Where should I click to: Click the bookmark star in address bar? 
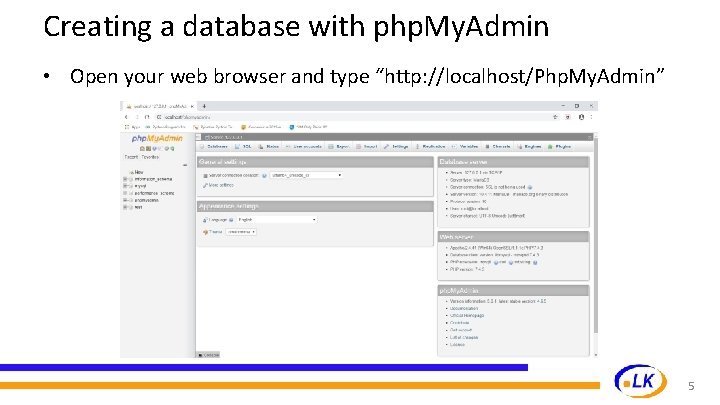[555, 117]
